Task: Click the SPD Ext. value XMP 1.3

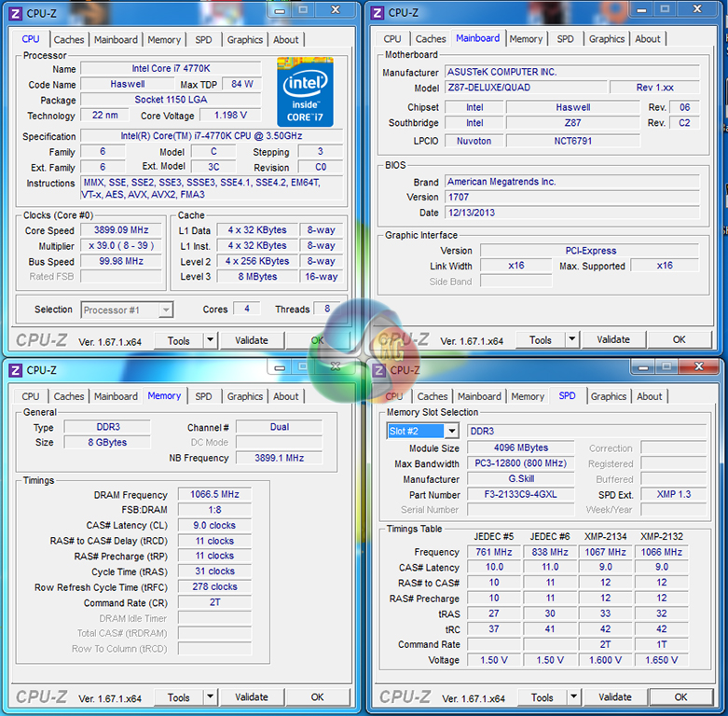Action: [674, 494]
